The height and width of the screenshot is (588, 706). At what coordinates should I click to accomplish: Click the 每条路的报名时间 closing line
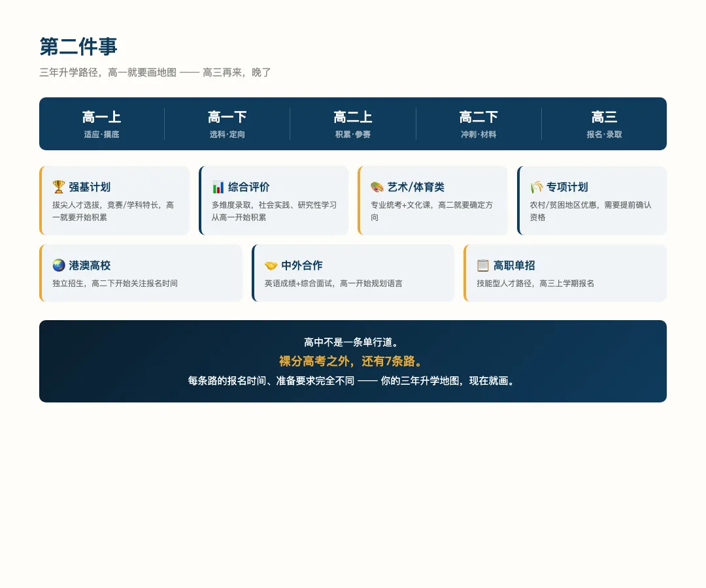pyautogui.click(x=352, y=381)
